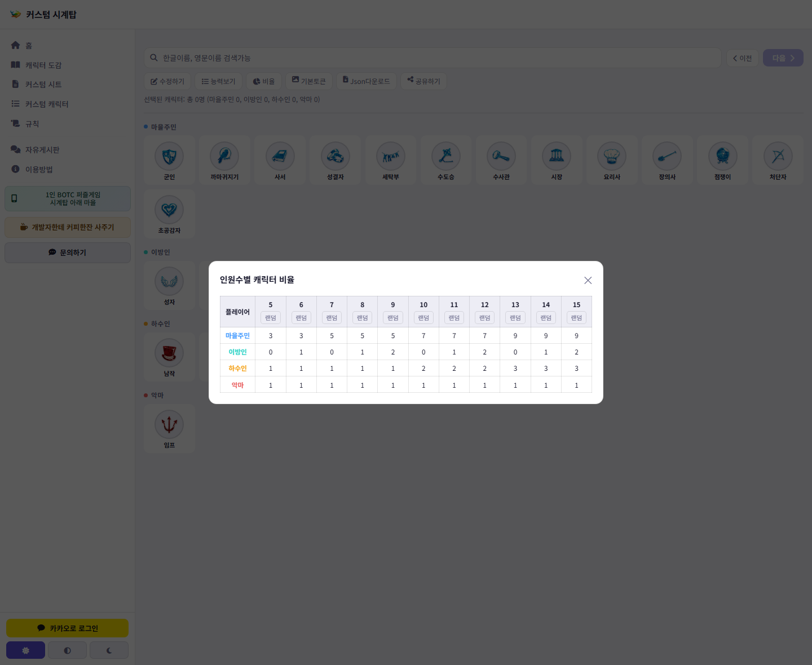Screen dimensions: 812x665
Task: Click the 하수인 row label in table
Action: 237,368
